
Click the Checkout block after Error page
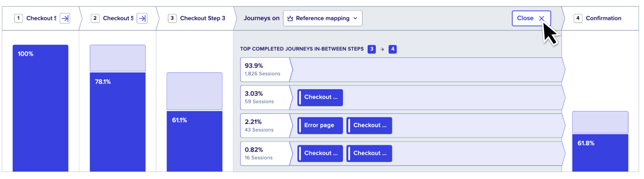(x=369, y=126)
